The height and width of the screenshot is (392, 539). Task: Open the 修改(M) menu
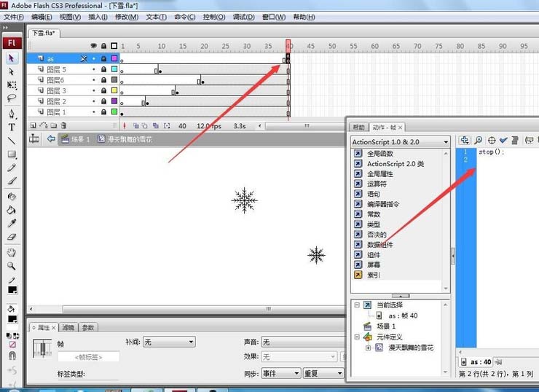(x=126, y=17)
